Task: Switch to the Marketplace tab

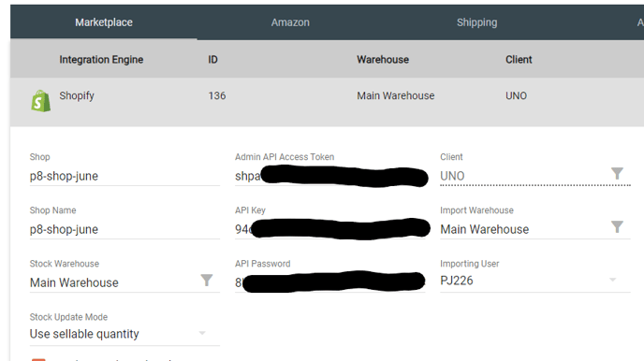Action: pyautogui.click(x=104, y=22)
